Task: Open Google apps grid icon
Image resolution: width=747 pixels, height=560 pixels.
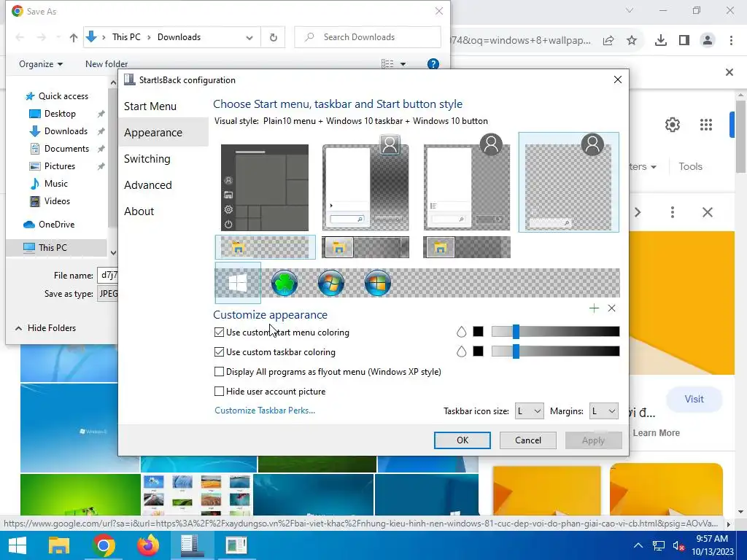Action: click(x=706, y=125)
